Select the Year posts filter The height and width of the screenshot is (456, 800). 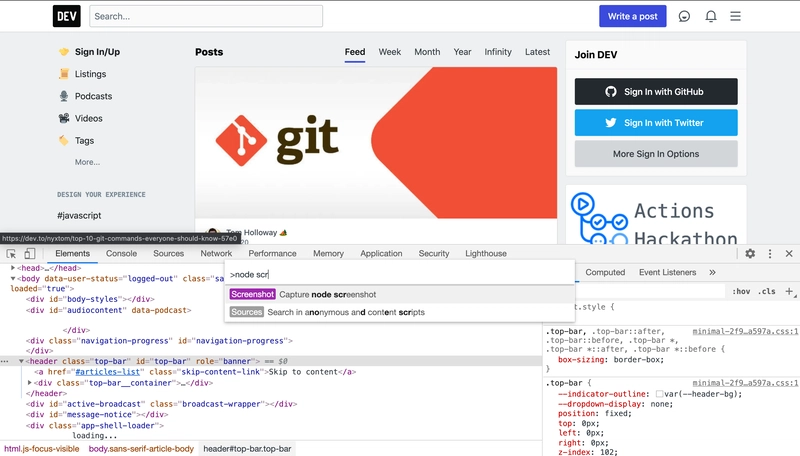[x=462, y=52]
